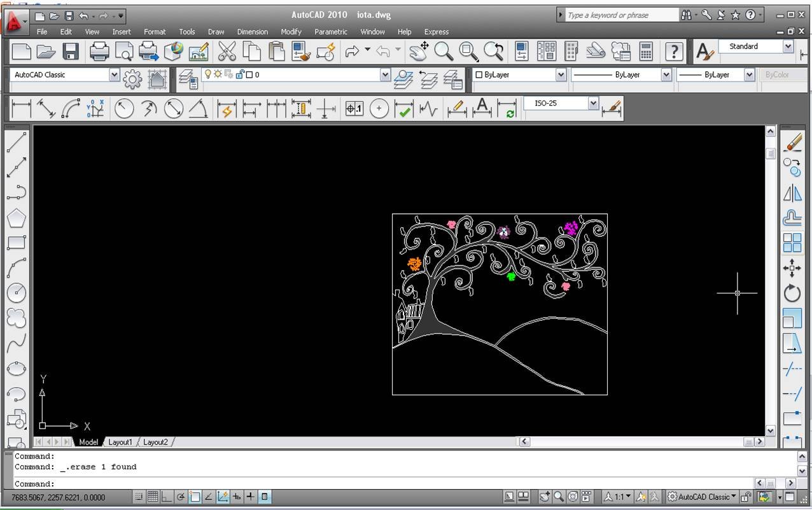This screenshot has height=510, width=812.
Task: Select the Revision Cloud tool
Action: (x=17, y=318)
